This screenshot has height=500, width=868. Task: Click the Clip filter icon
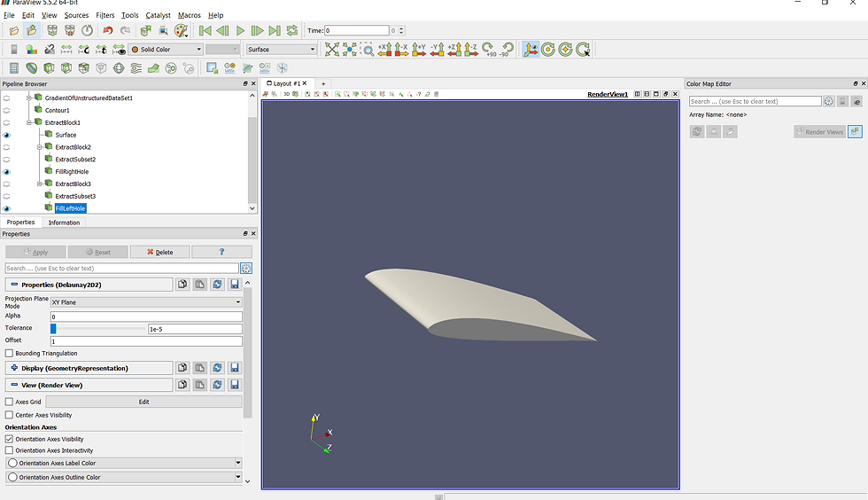(49, 67)
